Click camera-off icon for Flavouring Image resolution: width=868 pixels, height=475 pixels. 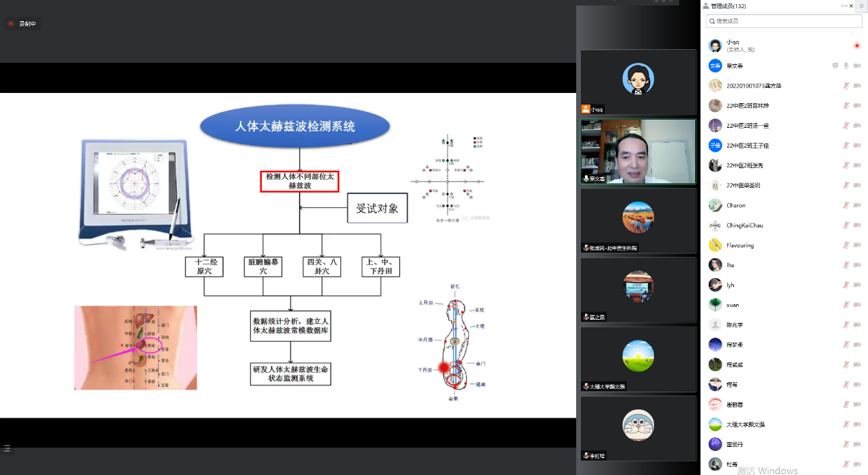[x=857, y=245]
